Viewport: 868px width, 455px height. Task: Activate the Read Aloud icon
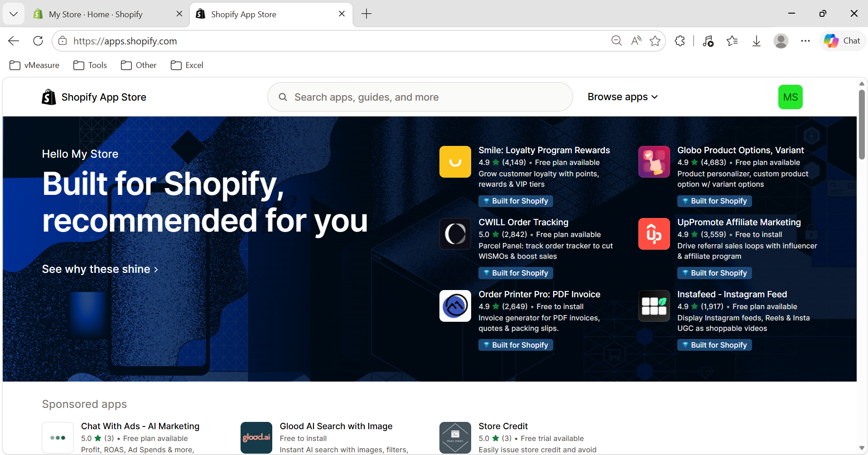636,41
